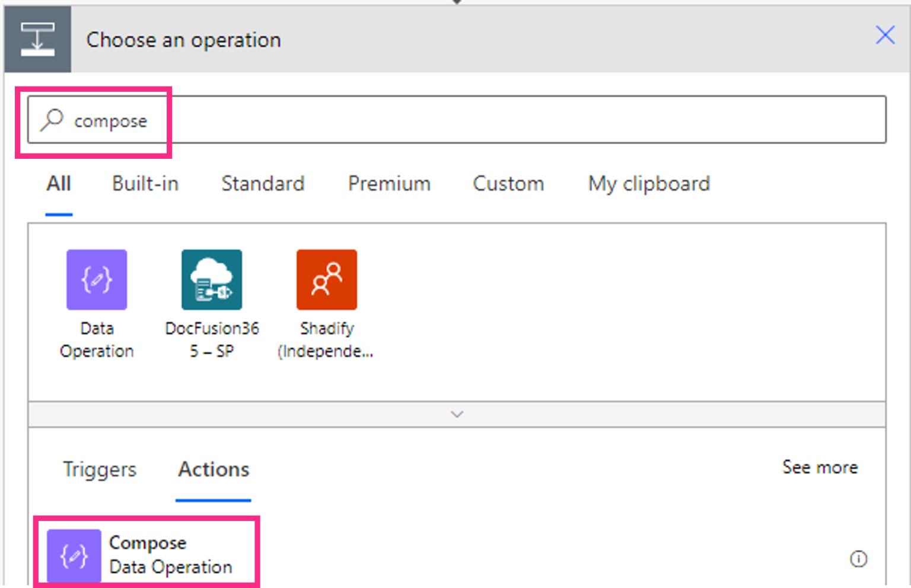This screenshot has height=588, width=911.
Task: View info about the Compose action
Action: pos(858,558)
